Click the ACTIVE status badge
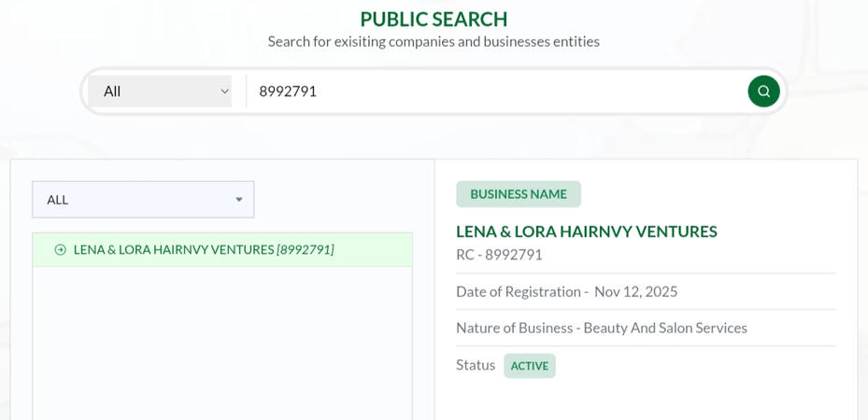 coord(529,366)
